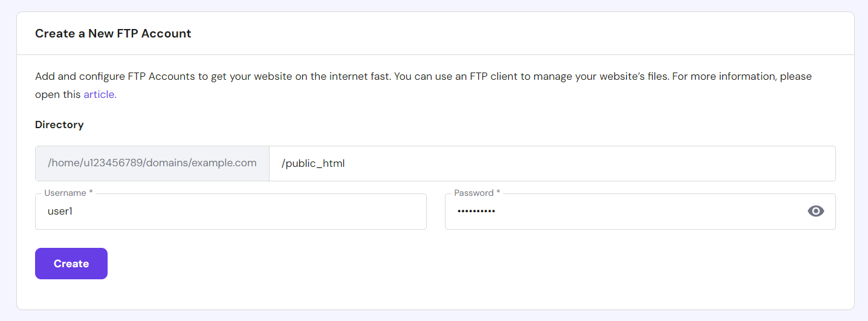Click the Password * field label
This screenshot has height=321, width=868.
477,193
